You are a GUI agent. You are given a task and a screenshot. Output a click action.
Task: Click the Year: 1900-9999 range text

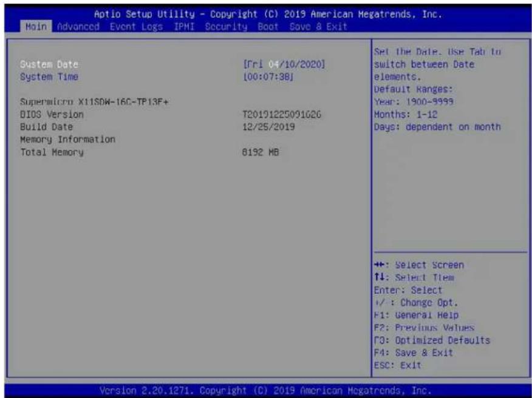(x=414, y=102)
